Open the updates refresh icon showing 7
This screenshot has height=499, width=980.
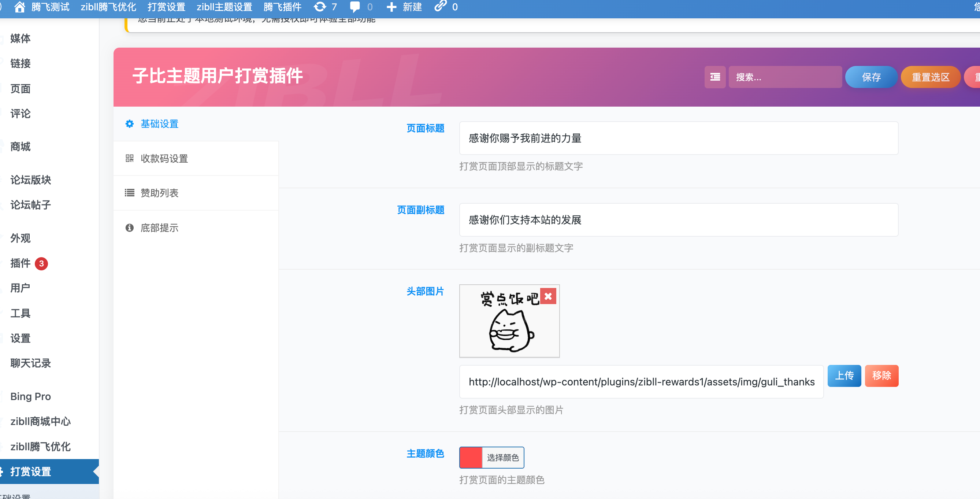click(x=320, y=7)
